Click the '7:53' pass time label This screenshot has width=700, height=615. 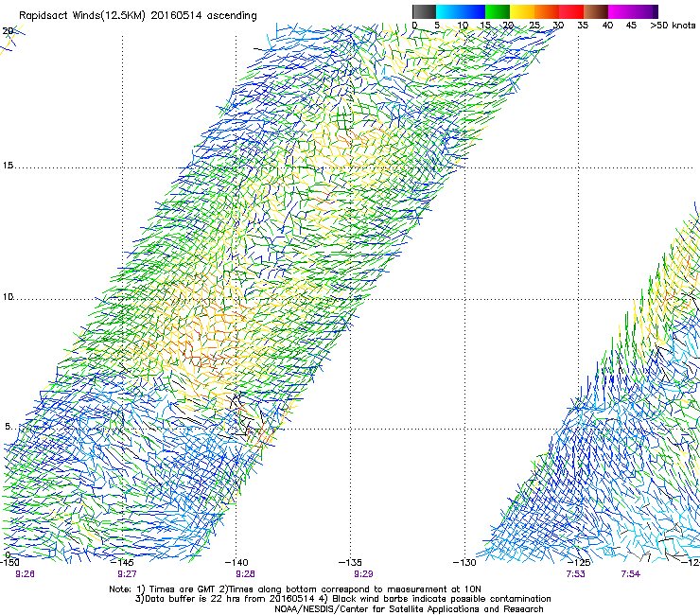(x=575, y=574)
